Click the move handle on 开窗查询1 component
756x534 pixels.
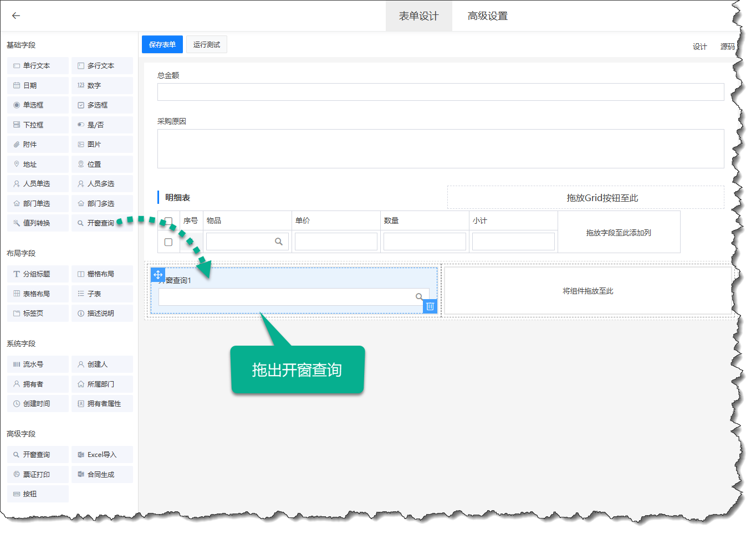coord(158,275)
